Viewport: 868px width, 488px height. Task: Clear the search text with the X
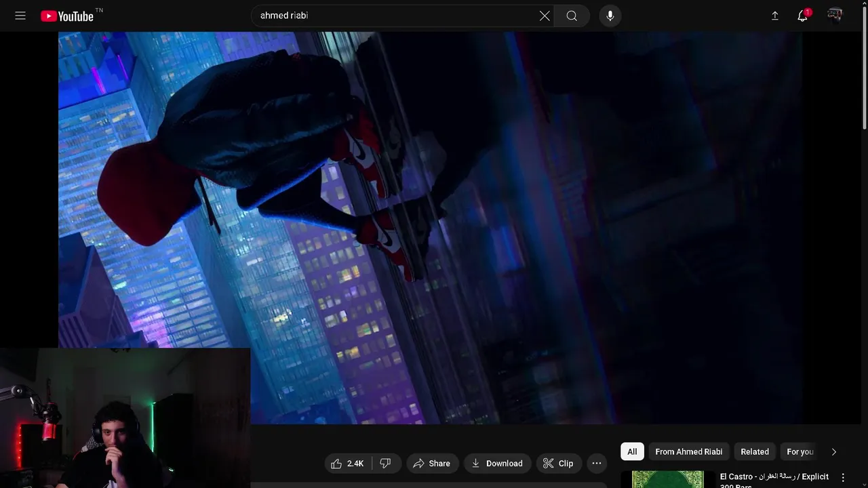pyautogui.click(x=545, y=16)
